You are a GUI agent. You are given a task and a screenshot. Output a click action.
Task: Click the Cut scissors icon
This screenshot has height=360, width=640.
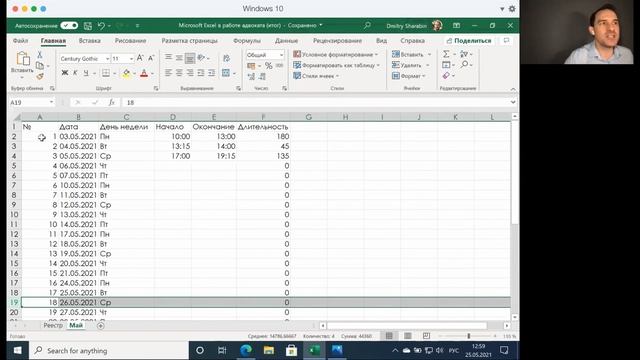click(x=40, y=55)
